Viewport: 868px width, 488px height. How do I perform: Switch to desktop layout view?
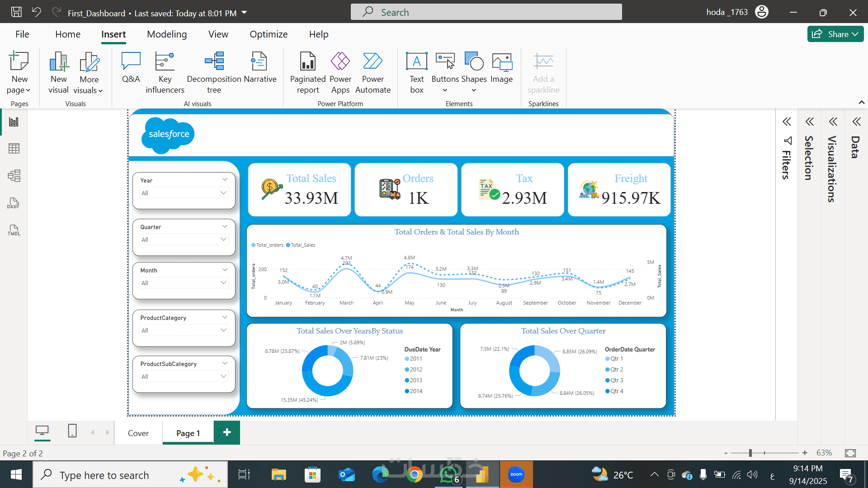tap(42, 431)
